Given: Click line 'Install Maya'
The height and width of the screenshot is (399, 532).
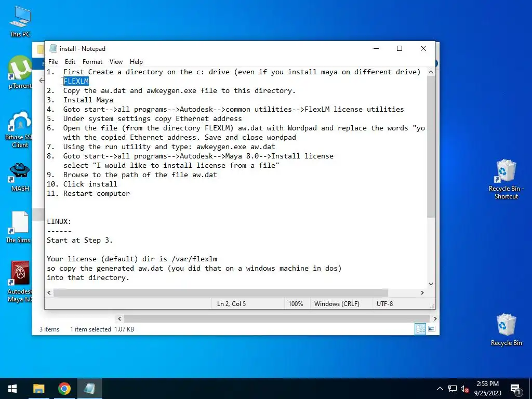Looking at the screenshot, I should point(88,100).
